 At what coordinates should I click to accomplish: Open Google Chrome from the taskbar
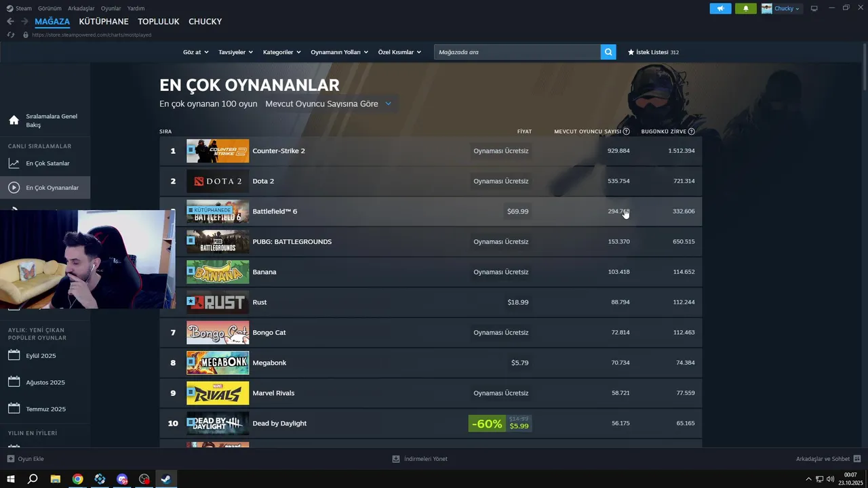click(78, 479)
